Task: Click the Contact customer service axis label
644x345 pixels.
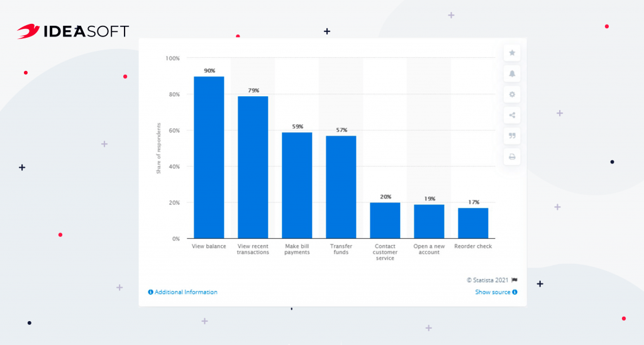Action: click(x=385, y=252)
